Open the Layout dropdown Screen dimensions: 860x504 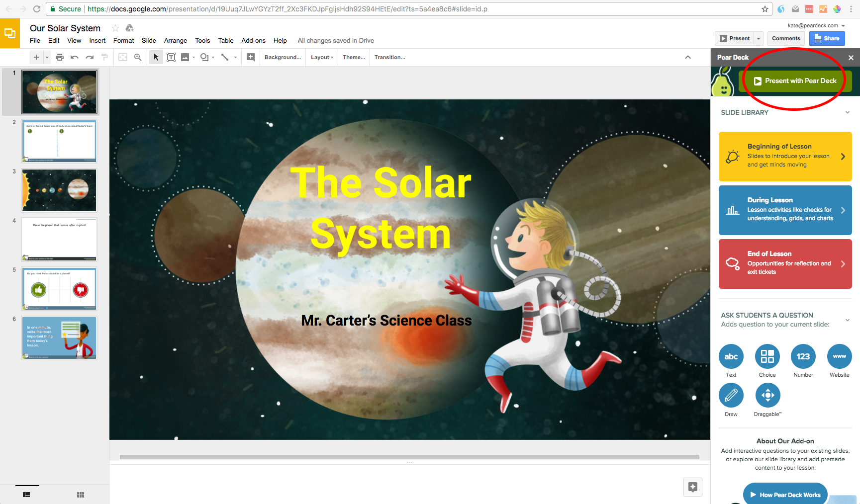[x=322, y=57]
